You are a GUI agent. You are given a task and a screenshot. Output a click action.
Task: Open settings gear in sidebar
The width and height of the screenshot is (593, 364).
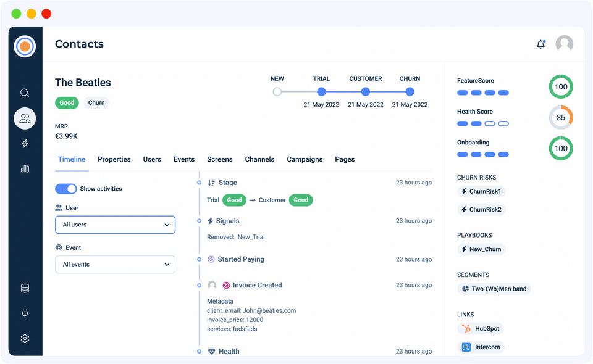coord(25,338)
